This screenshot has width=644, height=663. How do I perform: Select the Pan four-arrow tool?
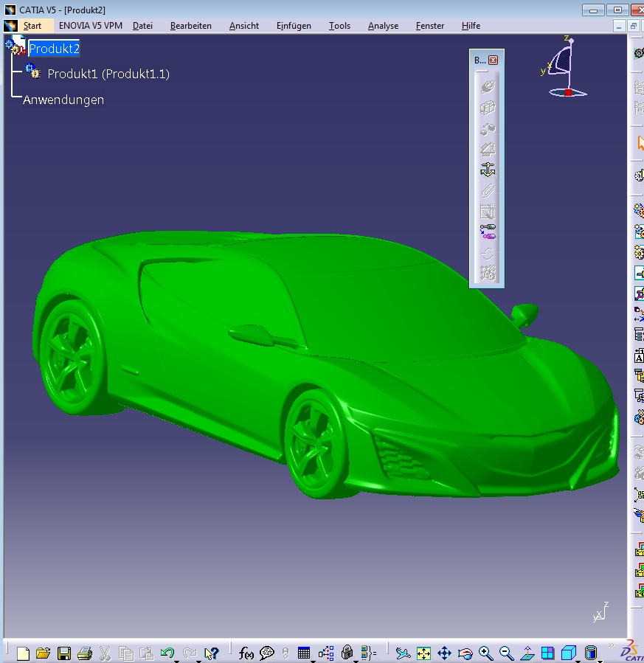pyautogui.click(x=444, y=653)
